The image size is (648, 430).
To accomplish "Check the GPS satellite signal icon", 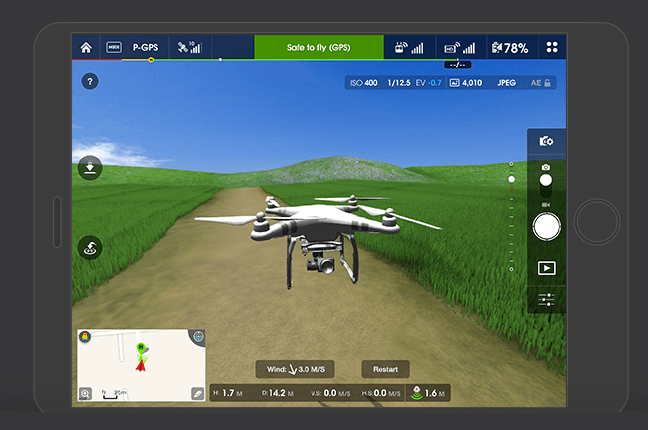I will 188,47.
